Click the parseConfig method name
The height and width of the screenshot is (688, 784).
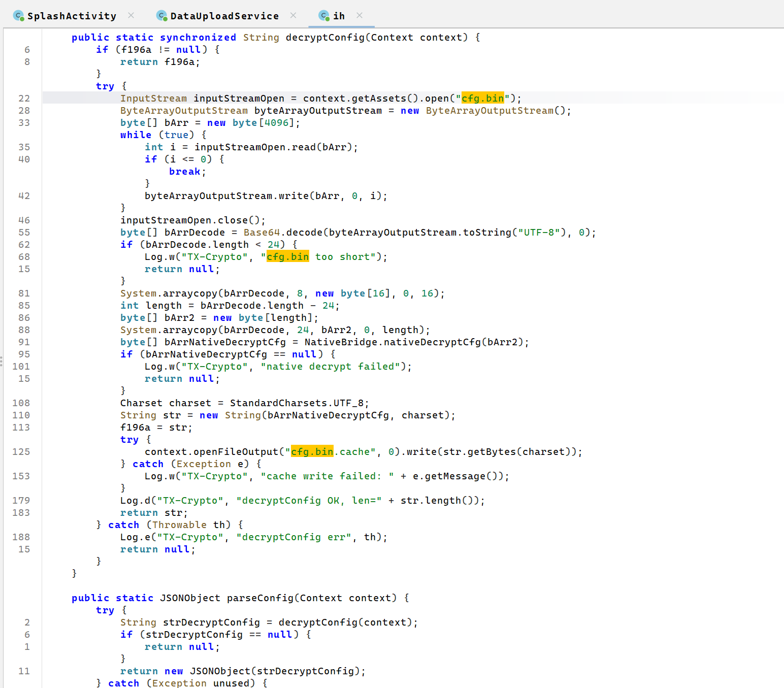(260, 598)
